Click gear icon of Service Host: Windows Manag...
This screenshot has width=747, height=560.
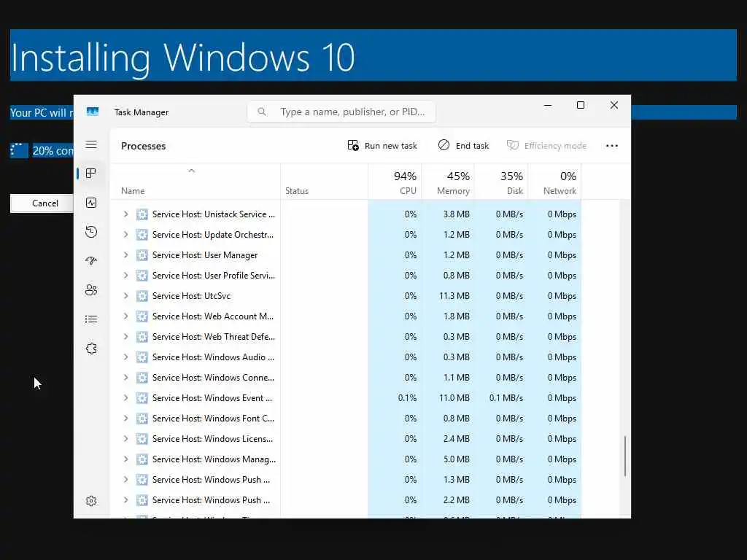click(x=142, y=459)
